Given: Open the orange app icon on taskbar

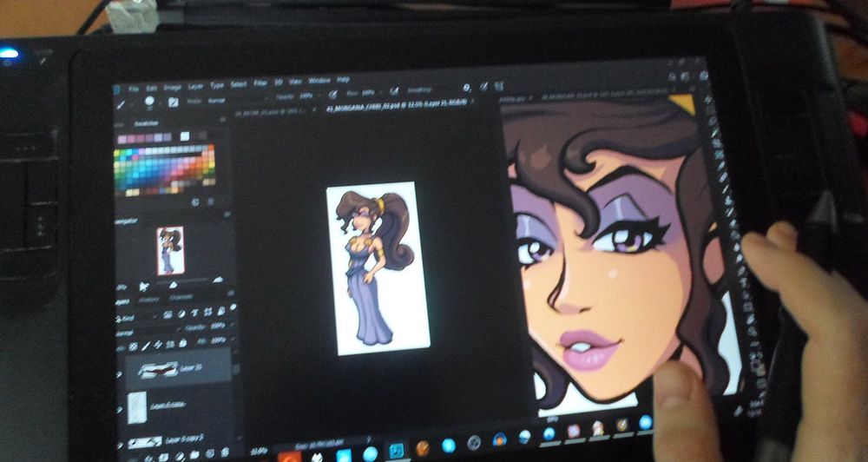Looking at the screenshot, I should [x=288, y=458].
